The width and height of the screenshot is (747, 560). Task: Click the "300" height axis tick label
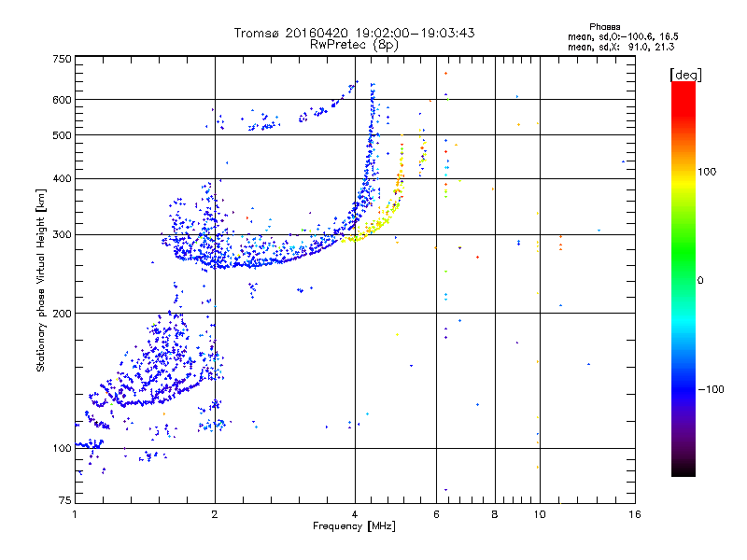62,235
